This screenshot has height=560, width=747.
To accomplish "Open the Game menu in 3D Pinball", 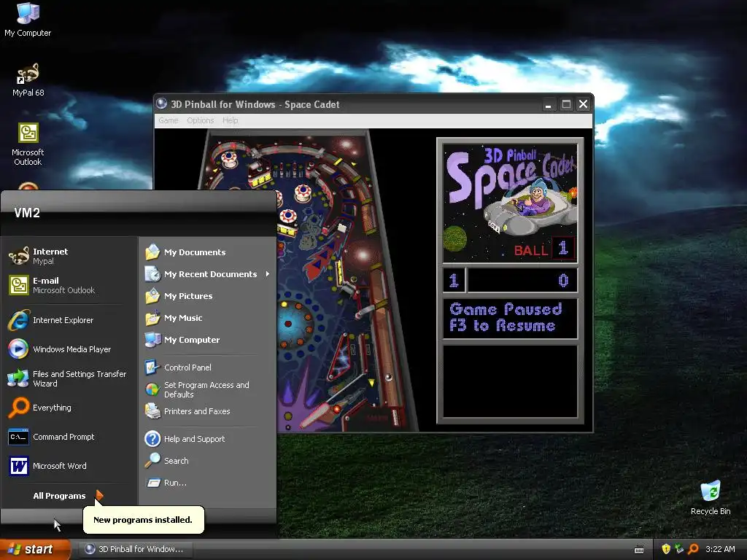I will pyautogui.click(x=169, y=120).
